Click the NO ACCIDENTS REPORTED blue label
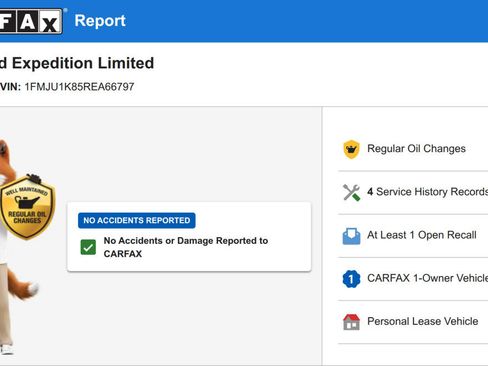 click(x=137, y=220)
